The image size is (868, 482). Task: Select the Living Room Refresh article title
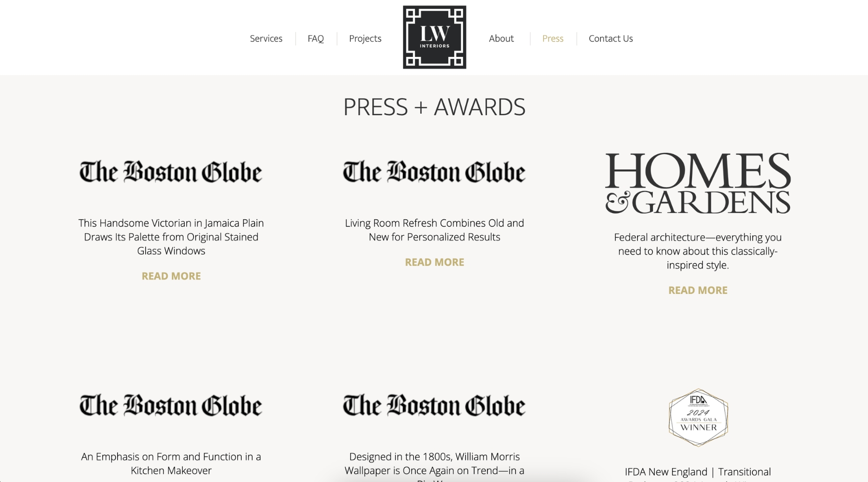click(x=434, y=230)
